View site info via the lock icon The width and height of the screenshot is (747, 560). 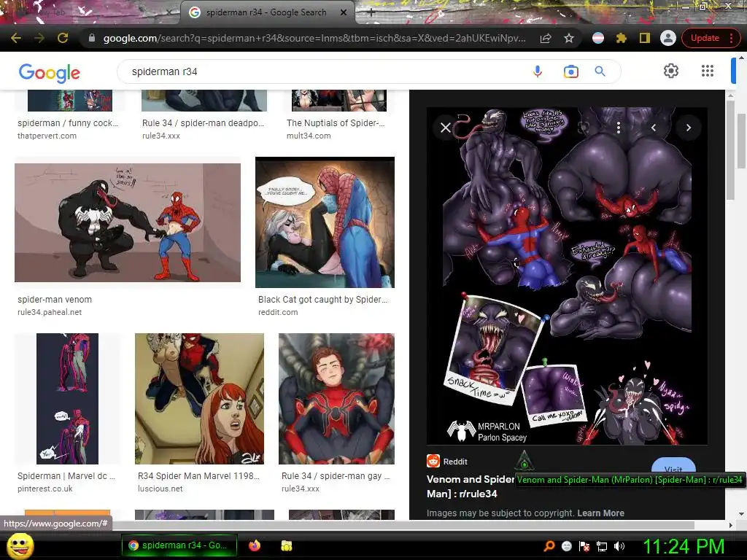[x=92, y=38]
